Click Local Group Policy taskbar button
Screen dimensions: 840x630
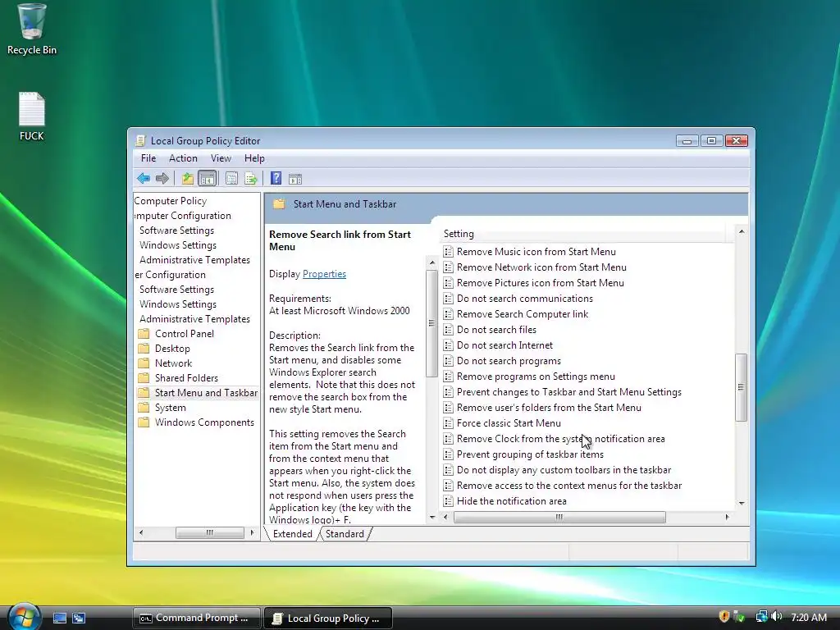click(328, 618)
